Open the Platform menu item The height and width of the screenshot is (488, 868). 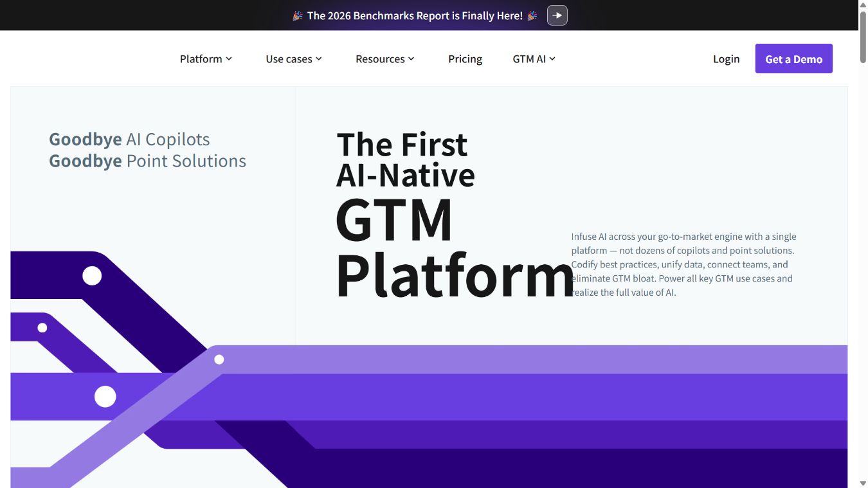[201, 59]
